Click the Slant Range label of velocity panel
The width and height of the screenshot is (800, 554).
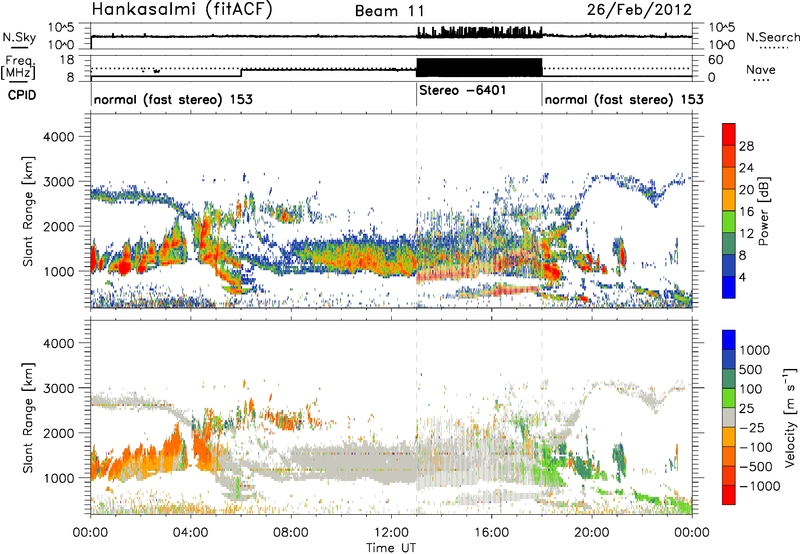[28, 418]
